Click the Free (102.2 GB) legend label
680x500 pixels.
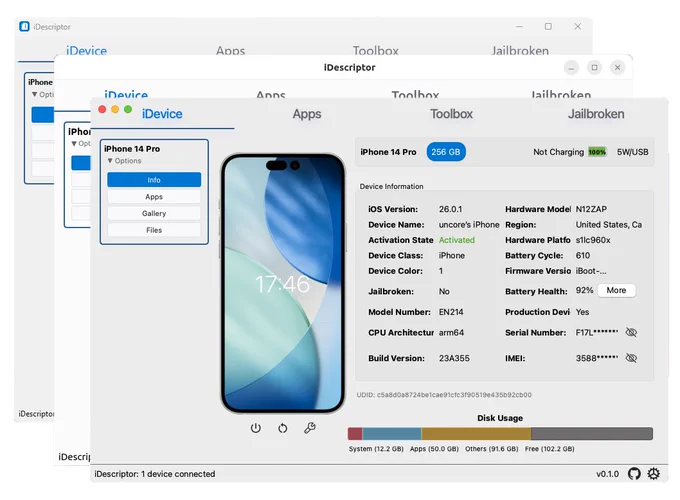(x=549, y=449)
